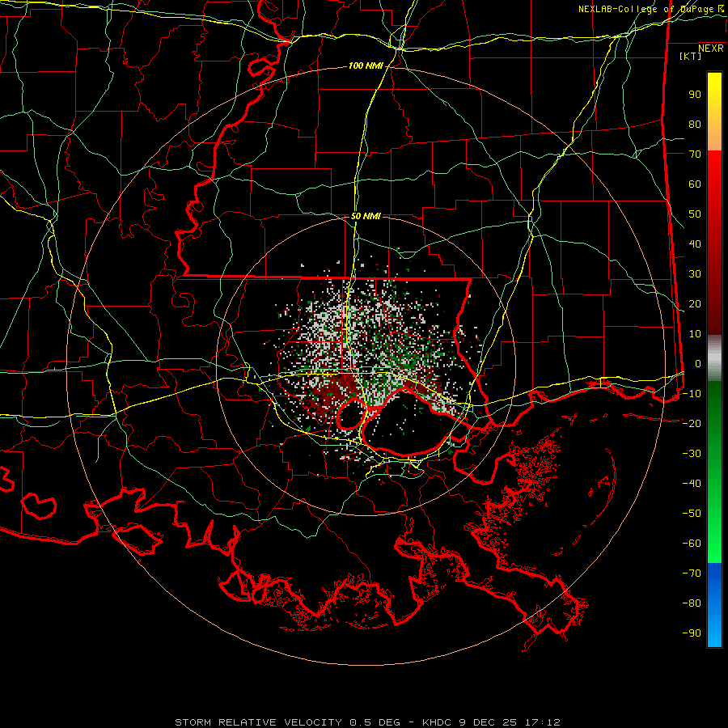Click the storm relative velocity caption at bottom

tap(367, 722)
